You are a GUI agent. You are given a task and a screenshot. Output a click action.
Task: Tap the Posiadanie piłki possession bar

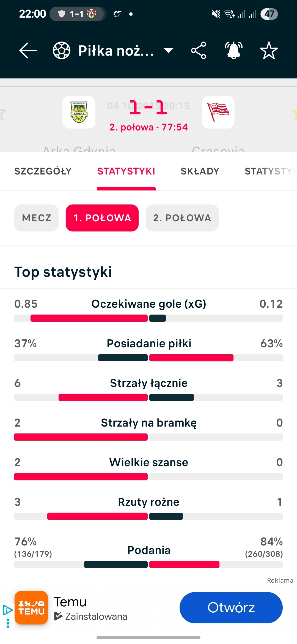tap(148, 358)
